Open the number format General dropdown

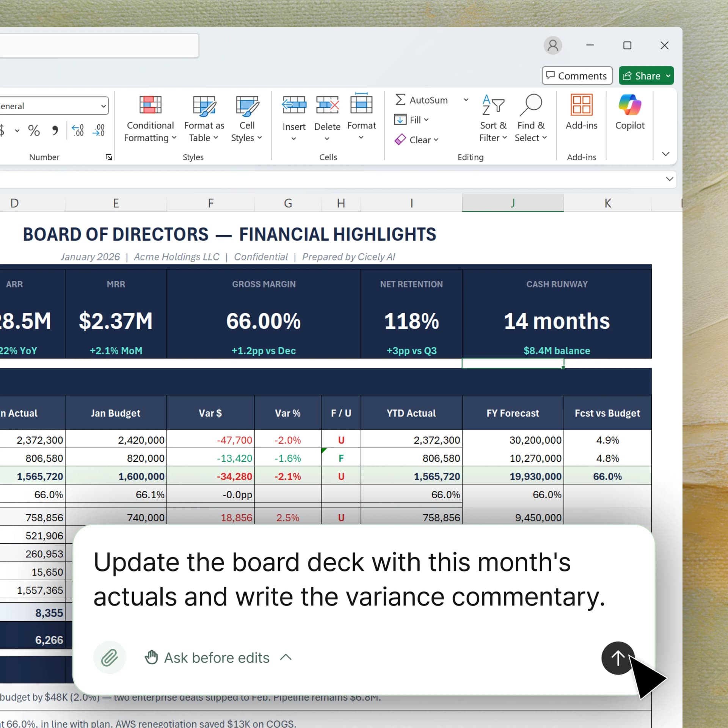click(103, 106)
